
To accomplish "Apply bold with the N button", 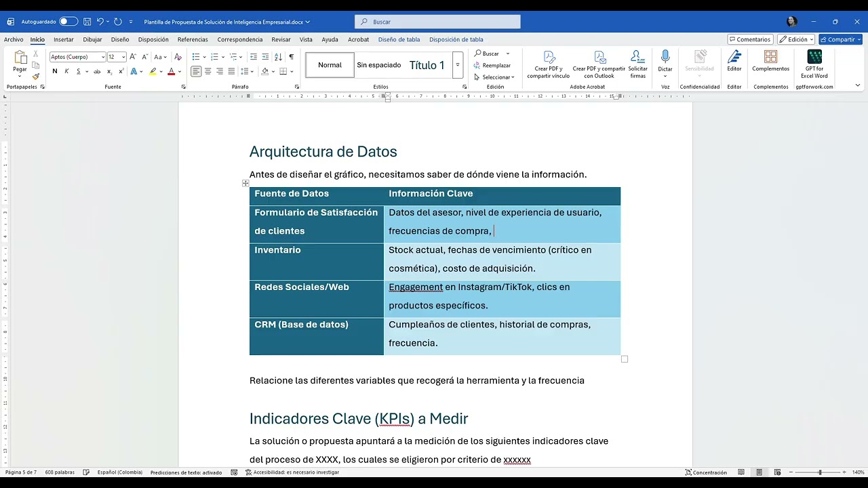I will pyautogui.click(x=55, y=72).
